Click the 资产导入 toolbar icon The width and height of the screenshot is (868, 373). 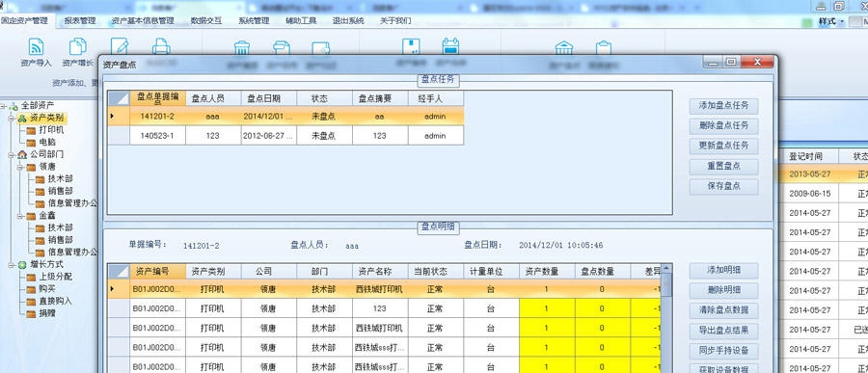pyautogui.click(x=36, y=47)
